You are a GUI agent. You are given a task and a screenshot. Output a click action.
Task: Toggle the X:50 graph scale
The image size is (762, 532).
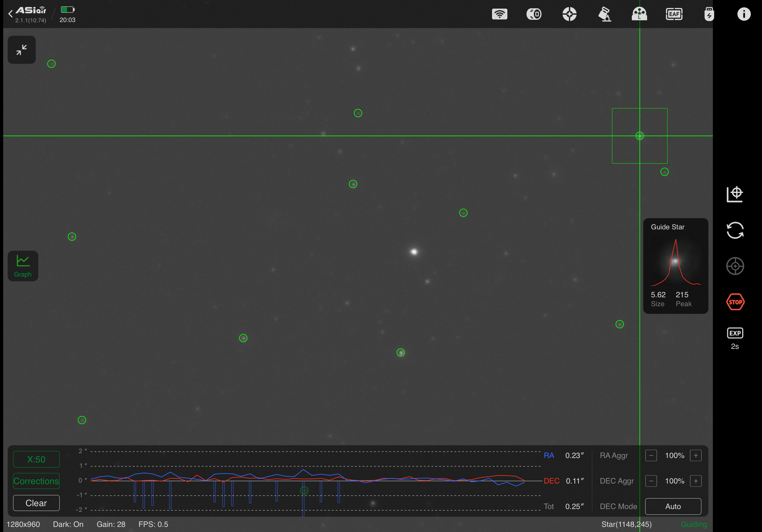point(36,459)
